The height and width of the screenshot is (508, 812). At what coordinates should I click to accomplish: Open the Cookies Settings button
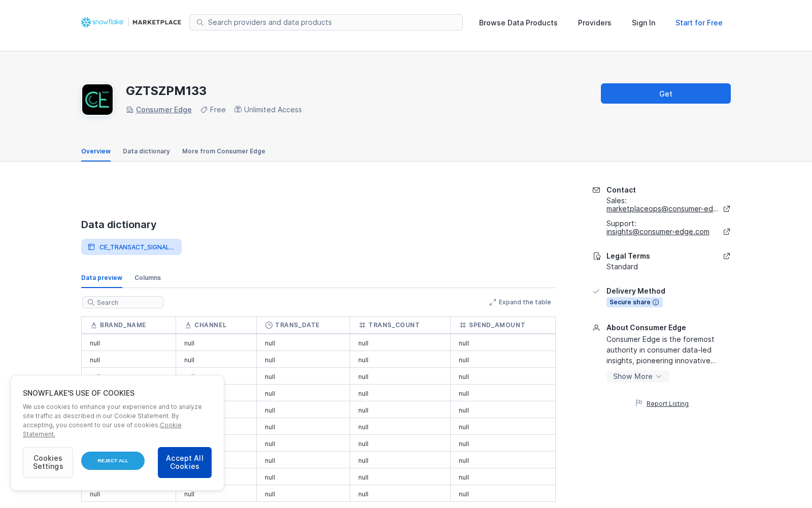click(48, 462)
